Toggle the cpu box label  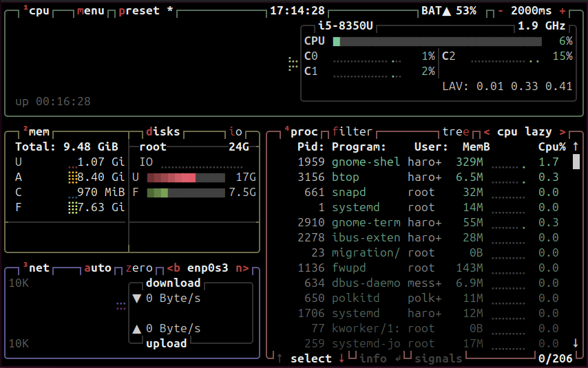tap(36, 11)
